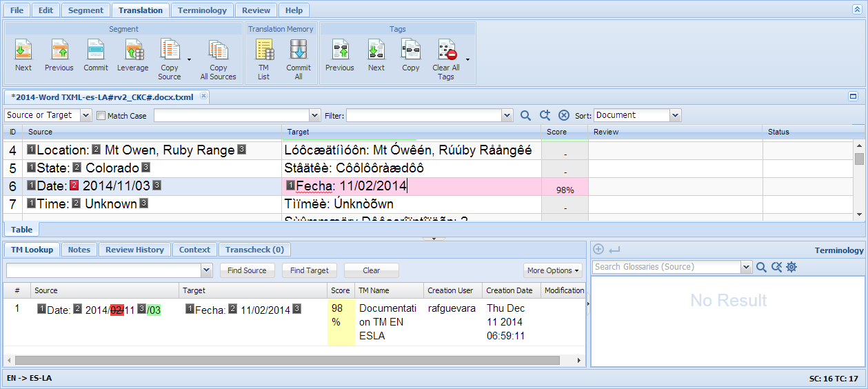Collapse the ribbon with double-chevron icon
Screen dimensions: 868x389
click(857, 10)
